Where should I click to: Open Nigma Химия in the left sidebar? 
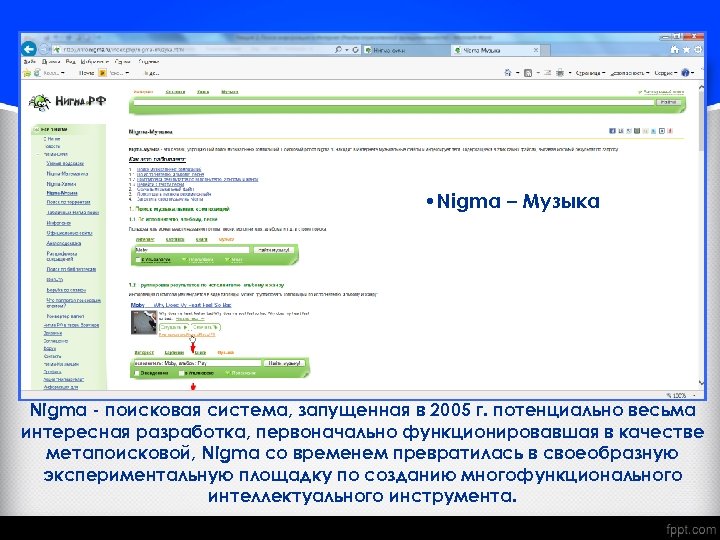click(61, 184)
